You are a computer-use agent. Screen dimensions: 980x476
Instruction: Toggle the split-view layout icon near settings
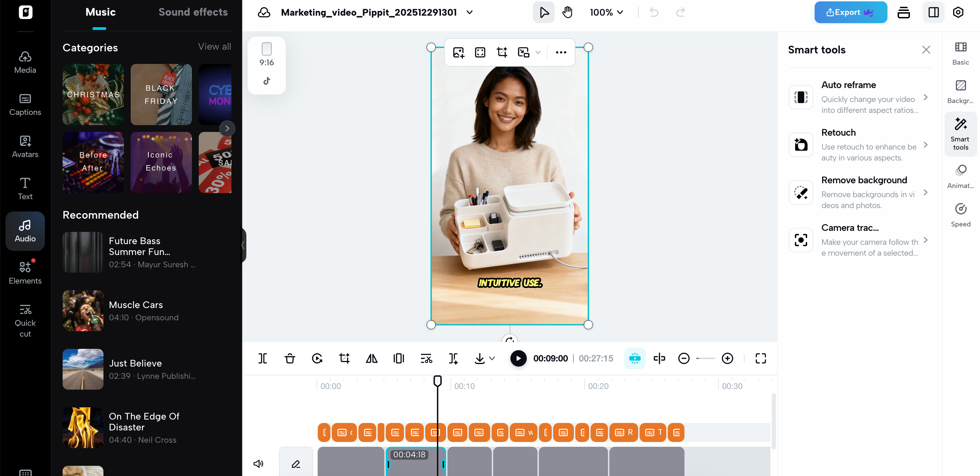[x=934, y=12]
